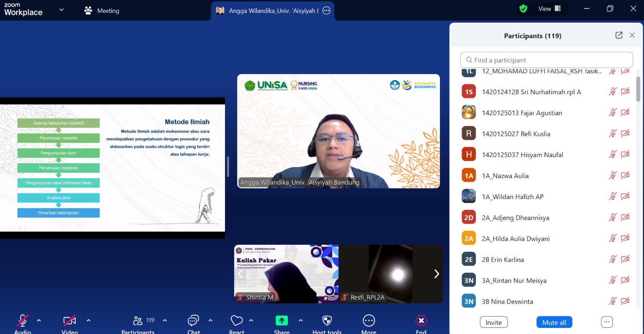
Task: Click the green Share screen icon
Action: point(282,321)
